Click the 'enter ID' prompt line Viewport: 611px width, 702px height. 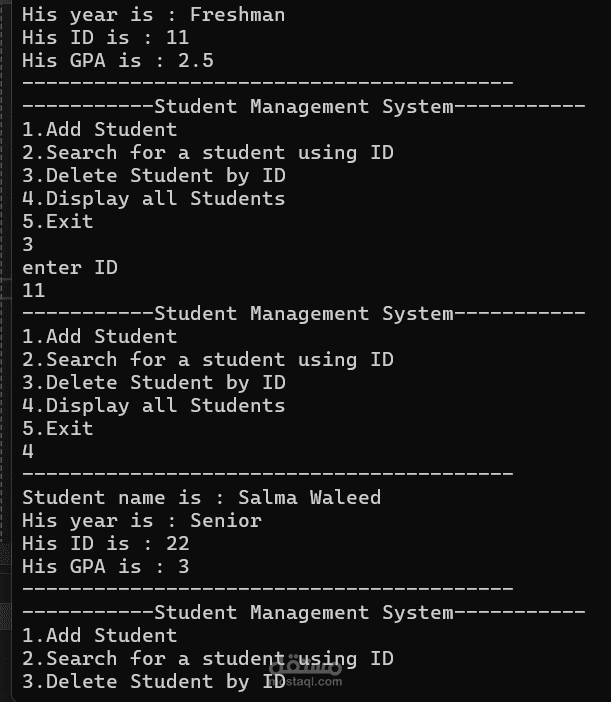70,268
